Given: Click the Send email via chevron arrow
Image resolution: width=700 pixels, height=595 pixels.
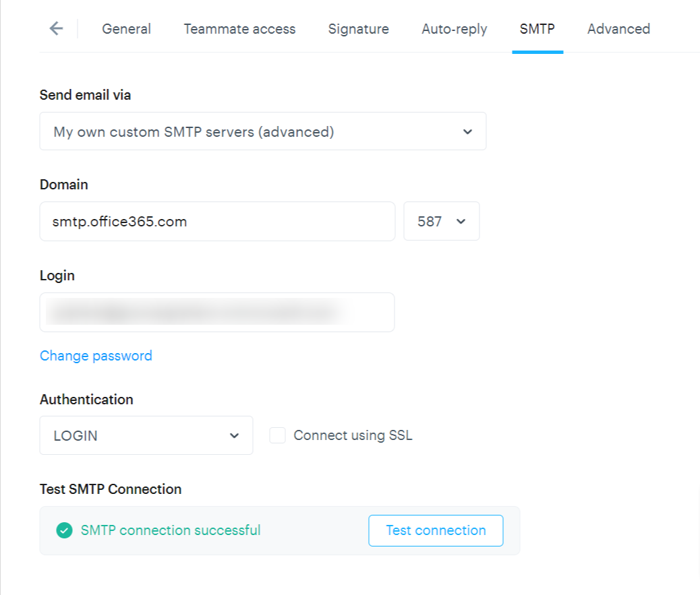Looking at the screenshot, I should [x=467, y=132].
